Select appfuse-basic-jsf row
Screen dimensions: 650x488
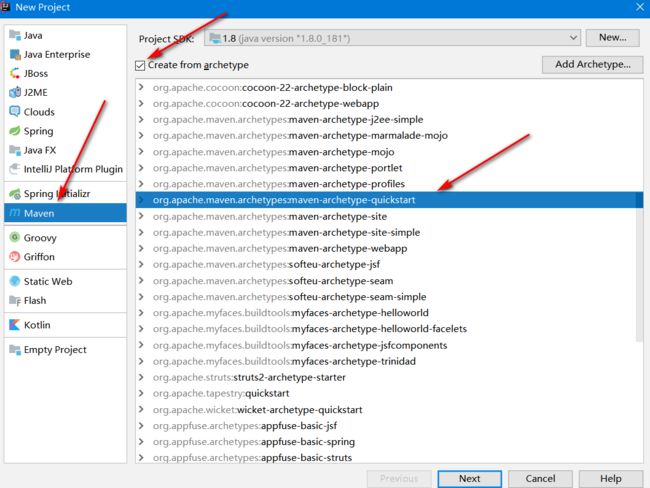(x=389, y=425)
